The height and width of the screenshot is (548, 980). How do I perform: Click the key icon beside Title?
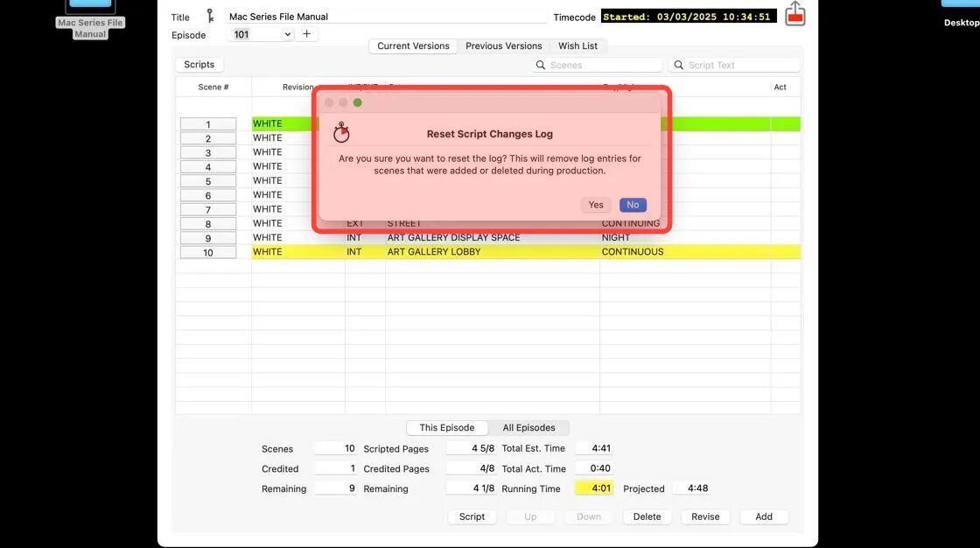(210, 17)
